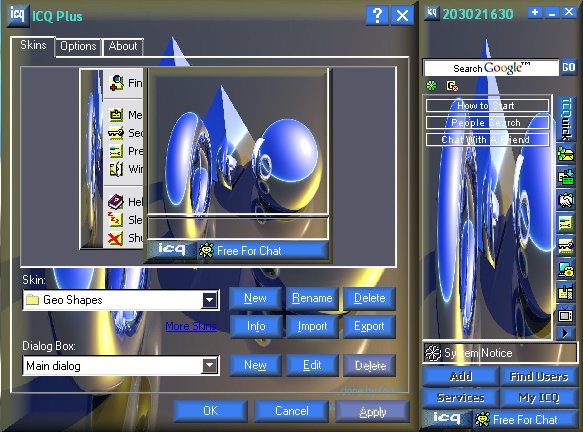Click the fax phone icon in ICQuick bar
The image size is (583, 432).
pos(566,293)
